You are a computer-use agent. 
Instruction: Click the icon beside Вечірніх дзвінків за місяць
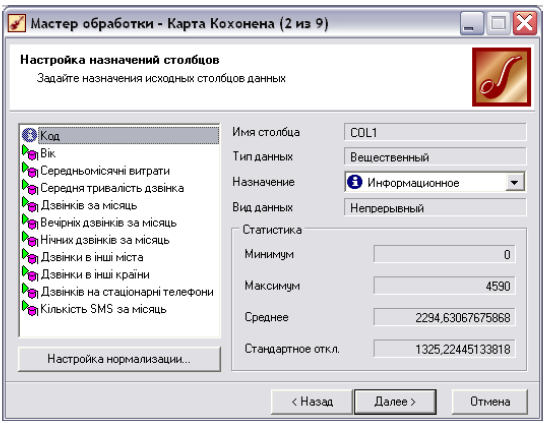pyautogui.click(x=30, y=222)
